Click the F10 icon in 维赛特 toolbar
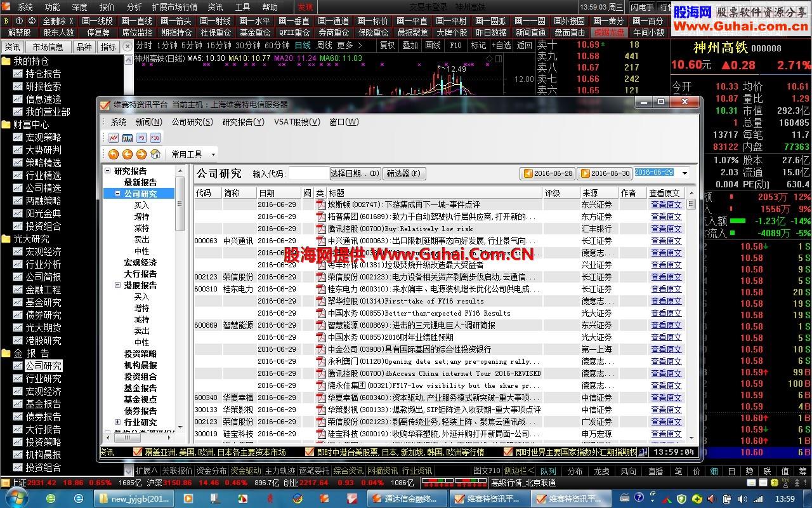Image resolution: width=812 pixels, height=508 pixels. point(155,138)
